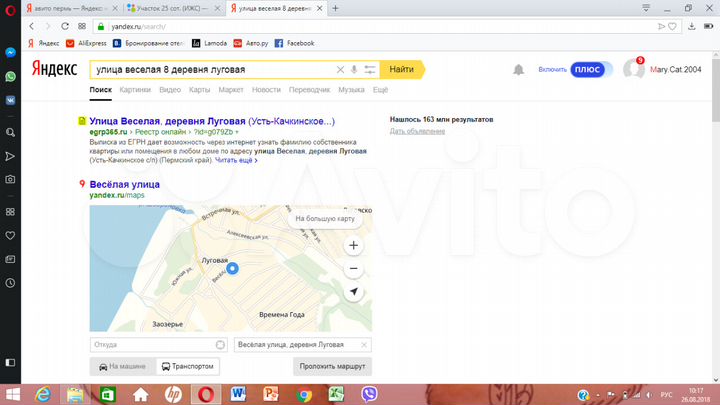Clear destination Весёлая улица field
Screen dimensions: 720x405
pyautogui.click(x=364, y=345)
